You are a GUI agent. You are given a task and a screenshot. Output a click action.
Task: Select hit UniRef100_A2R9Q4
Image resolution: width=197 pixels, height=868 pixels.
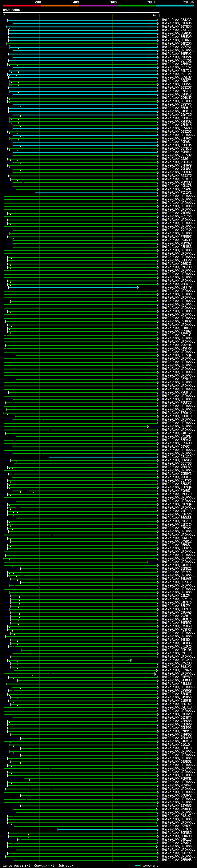(177, 487)
